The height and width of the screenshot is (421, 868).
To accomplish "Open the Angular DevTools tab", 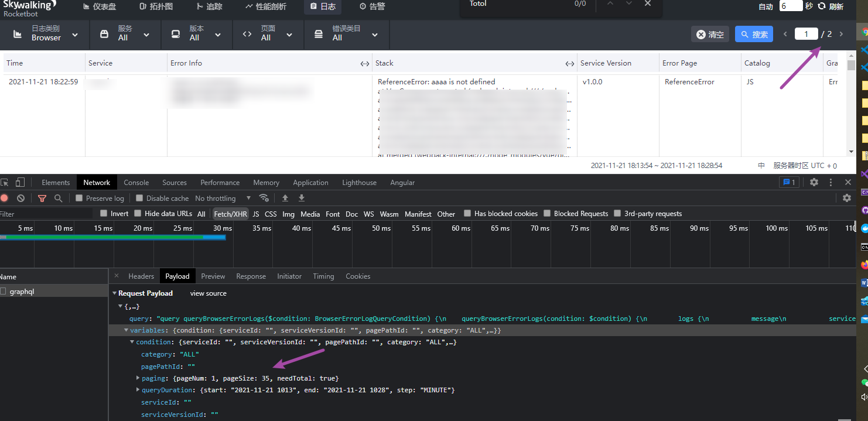I will (402, 182).
